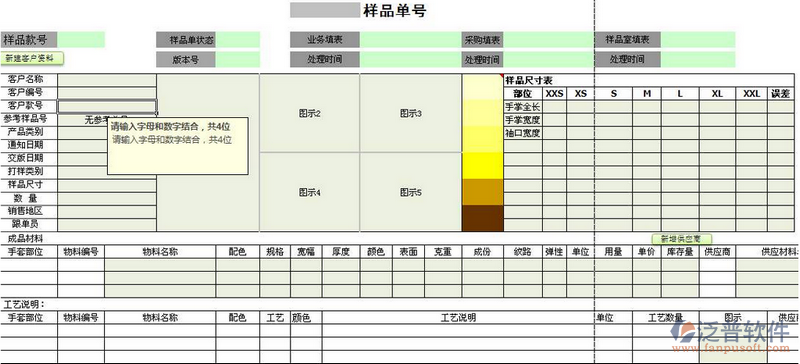Image resolution: width=800 pixels, height=364 pixels.
Task: Pick the light yellow color swatch
Action: pyautogui.click(x=483, y=112)
